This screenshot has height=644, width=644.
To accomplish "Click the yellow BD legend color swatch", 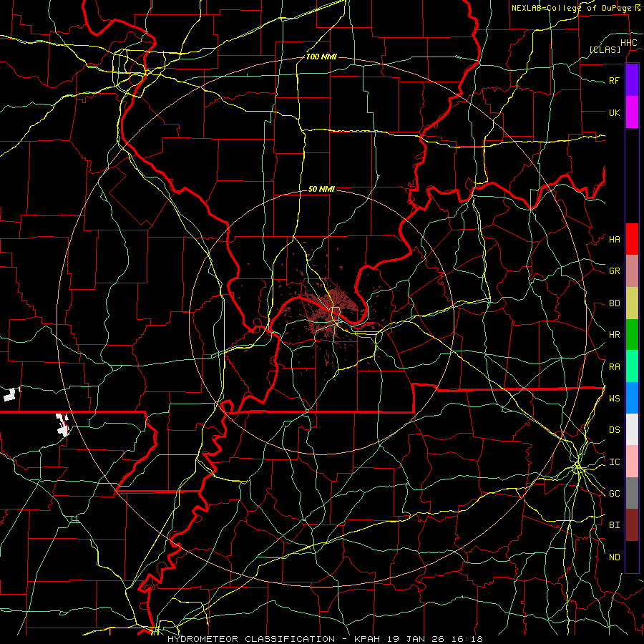I will [x=632, y=303].
